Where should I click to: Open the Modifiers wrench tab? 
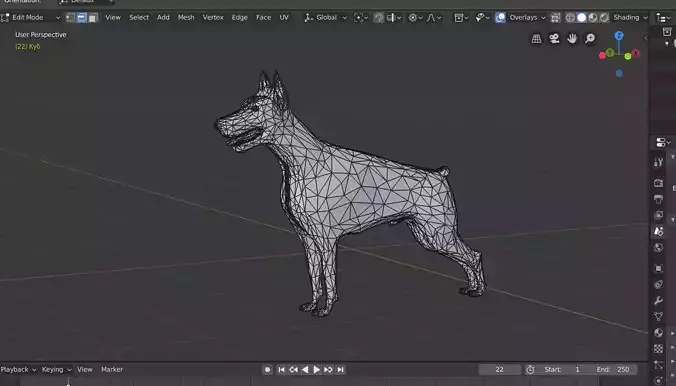[658, 301]
